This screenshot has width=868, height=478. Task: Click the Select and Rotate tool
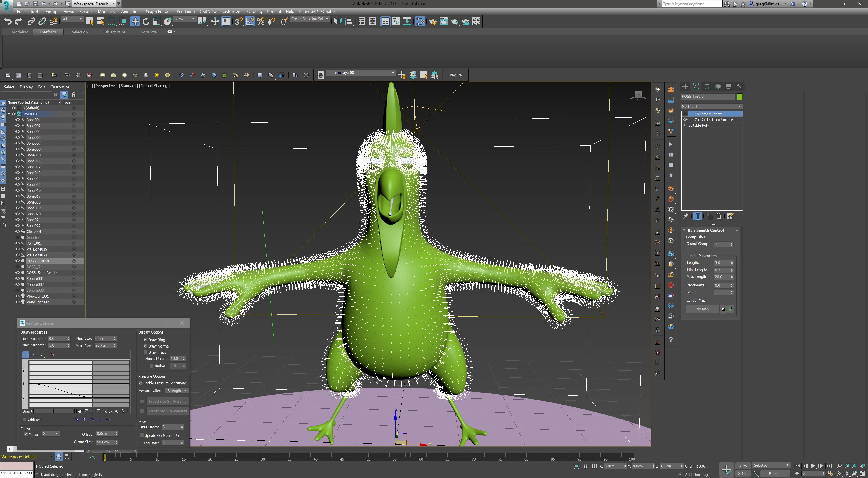click(146, 21)
